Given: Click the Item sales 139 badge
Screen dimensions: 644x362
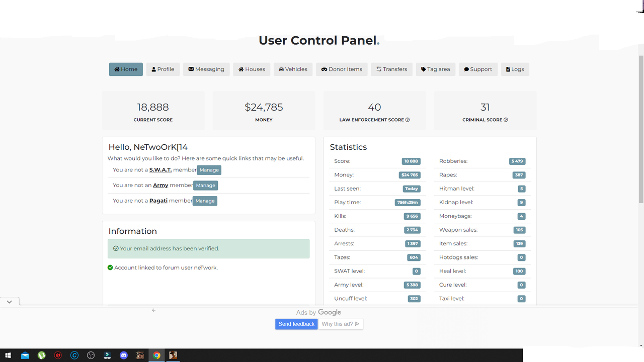Looking at the screenshot, I should [x=519, y=244].
